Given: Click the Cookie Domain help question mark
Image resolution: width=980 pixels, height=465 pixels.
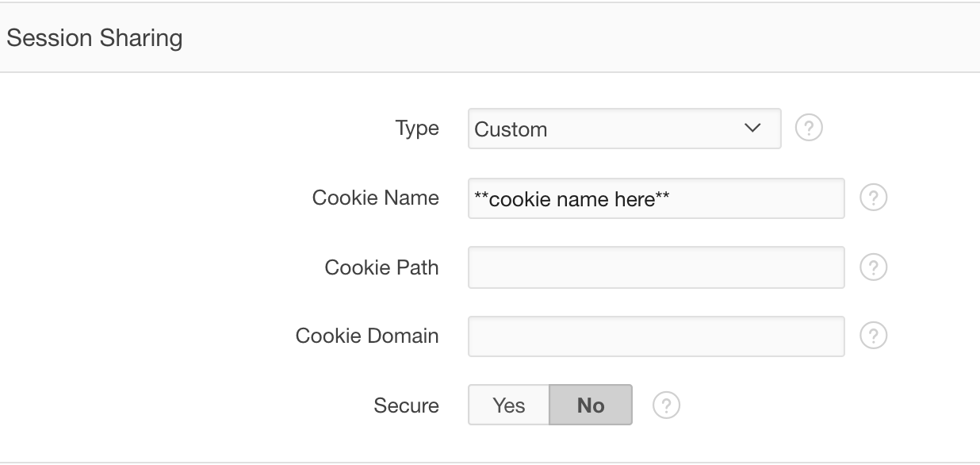Looking at the screenshot, I should [x=873, y=336].
